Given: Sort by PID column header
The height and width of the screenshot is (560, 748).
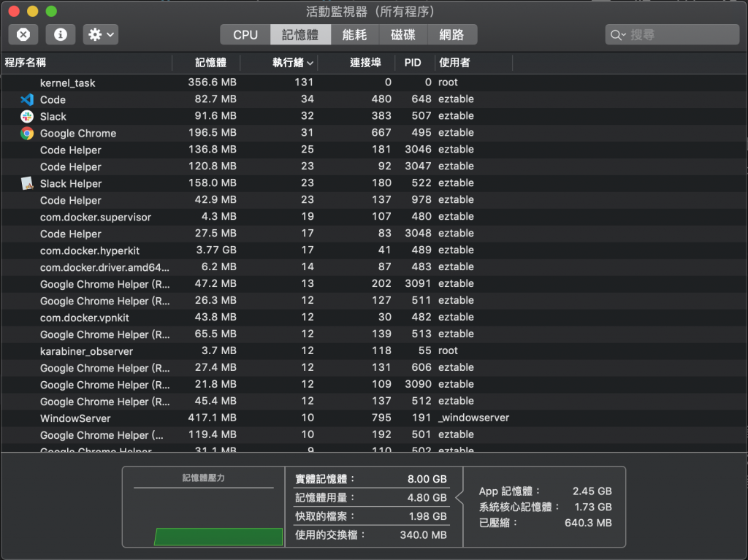Looking at the screenshot, I should pos(415,63).
